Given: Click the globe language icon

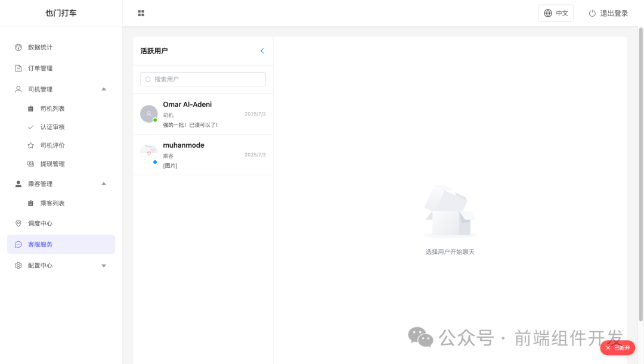Looking at the screenshot, I should click(548, 13).
